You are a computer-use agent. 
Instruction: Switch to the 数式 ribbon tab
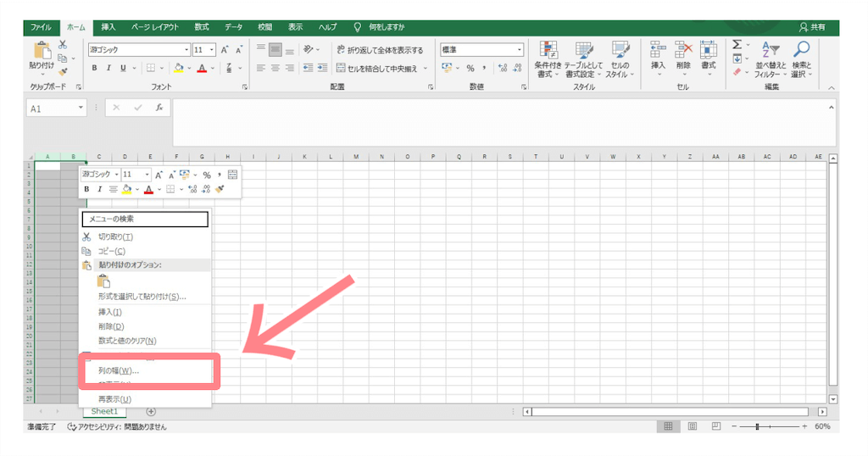tap(202, 27)
